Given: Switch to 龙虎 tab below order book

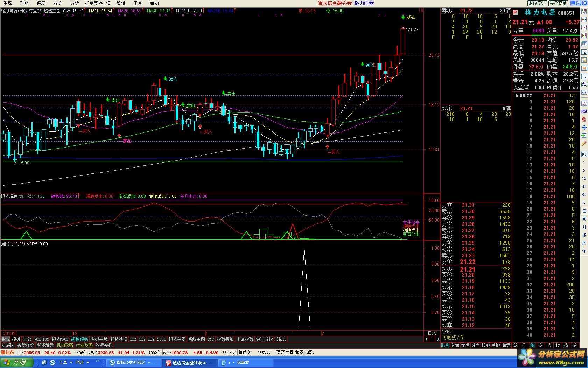Looking at the screenshot, I should point(465,345).
